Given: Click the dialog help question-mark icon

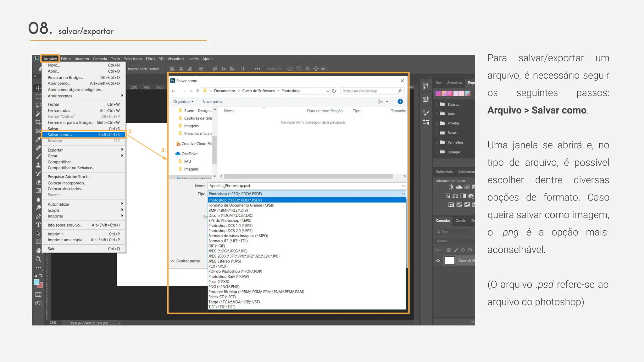Looking at the screenshot, I should coord(400,101).
